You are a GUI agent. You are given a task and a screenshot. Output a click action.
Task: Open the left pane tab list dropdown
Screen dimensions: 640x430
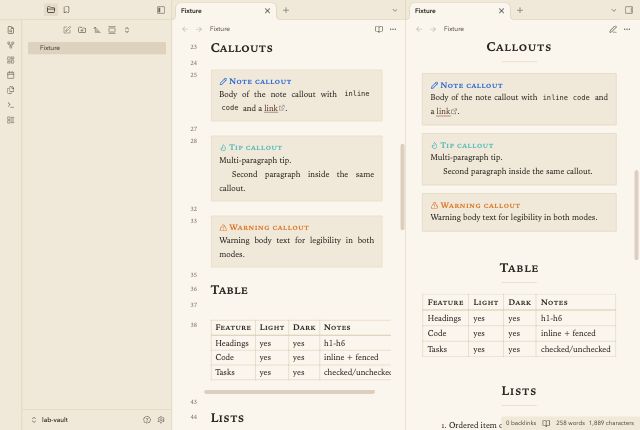tap(395, 10)
